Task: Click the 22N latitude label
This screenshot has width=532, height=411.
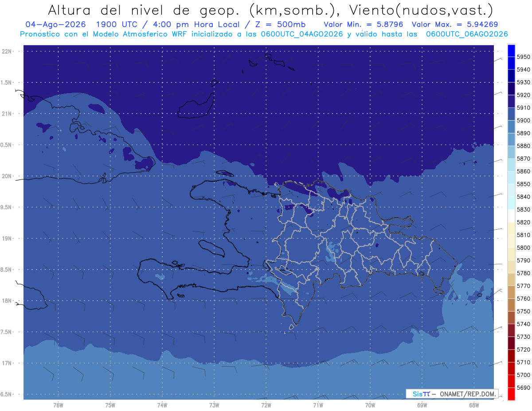Action: pos(8,51)
